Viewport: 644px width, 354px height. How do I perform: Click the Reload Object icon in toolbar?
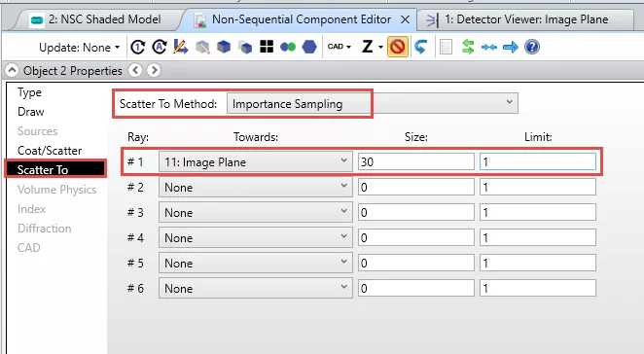[x=137, y=48]
